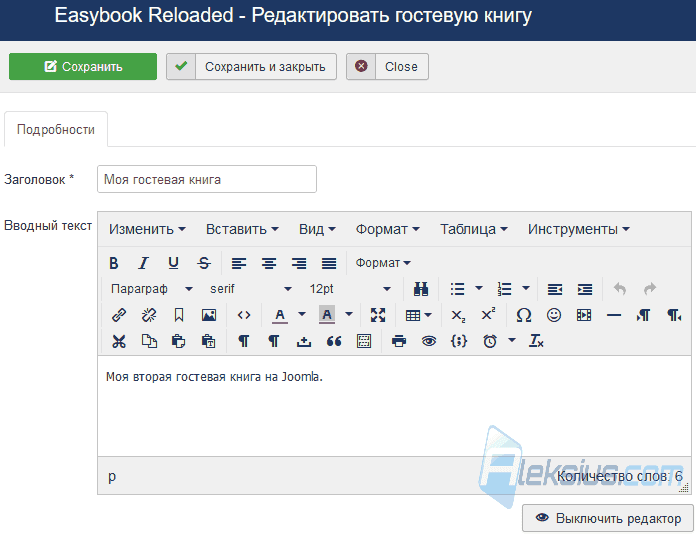
Task: Justify the text
Action: (x=329, y=263)
